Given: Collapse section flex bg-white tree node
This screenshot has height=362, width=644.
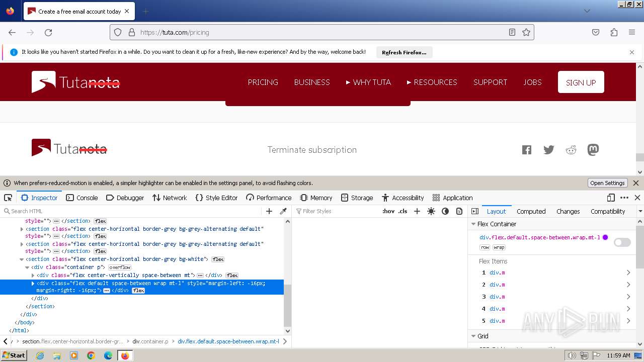Looking at the screenshot, I should tap(22, 259).
